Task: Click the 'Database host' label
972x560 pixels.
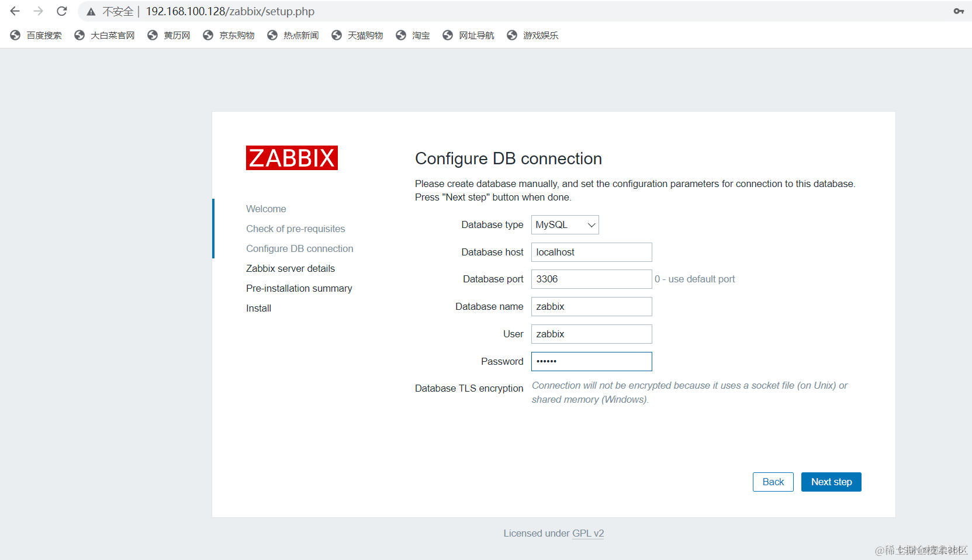Action: point(492,252)
